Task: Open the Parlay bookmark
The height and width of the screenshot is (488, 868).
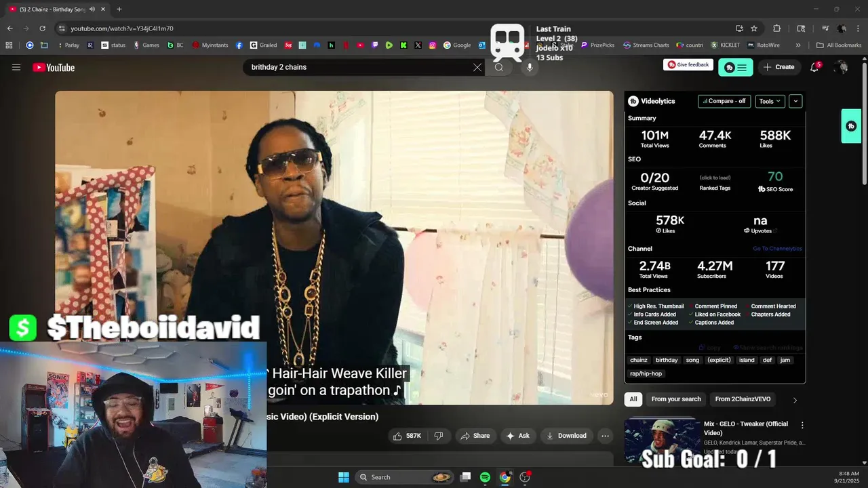Action: [67, 45]
